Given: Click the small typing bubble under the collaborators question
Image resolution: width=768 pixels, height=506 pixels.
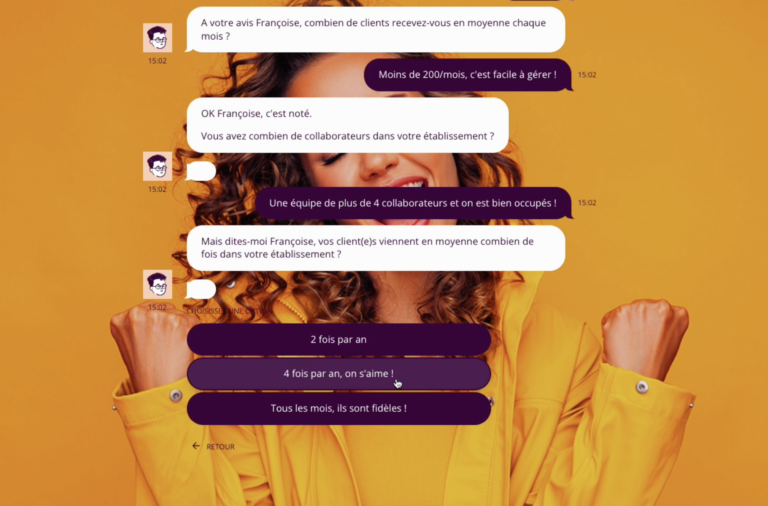Looking at the screenshot, I should 201,171.
